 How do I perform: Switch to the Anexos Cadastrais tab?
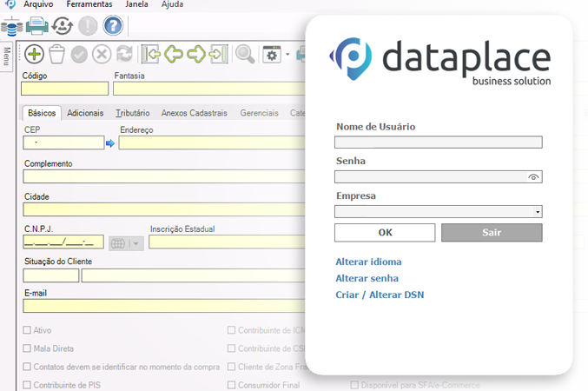coord(195,113)
